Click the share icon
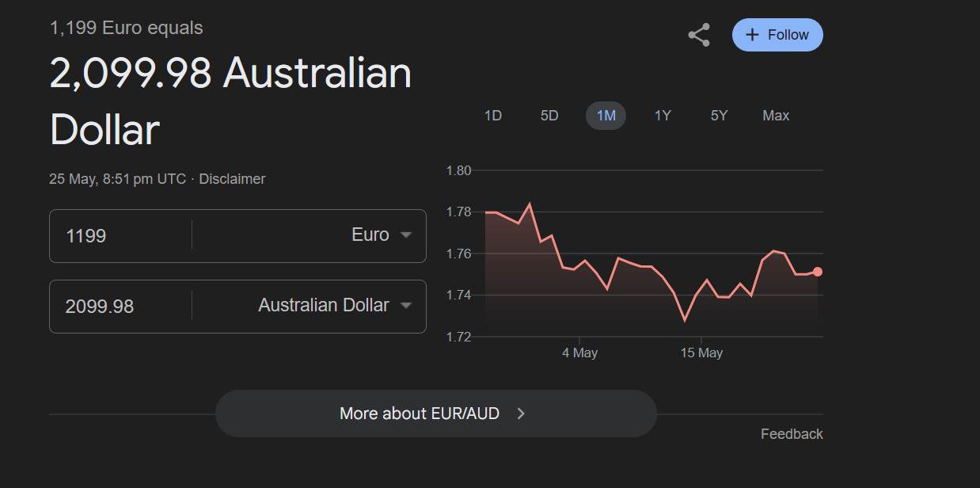The height and width of the screenshot is (488, 980). tap(698, 36)
